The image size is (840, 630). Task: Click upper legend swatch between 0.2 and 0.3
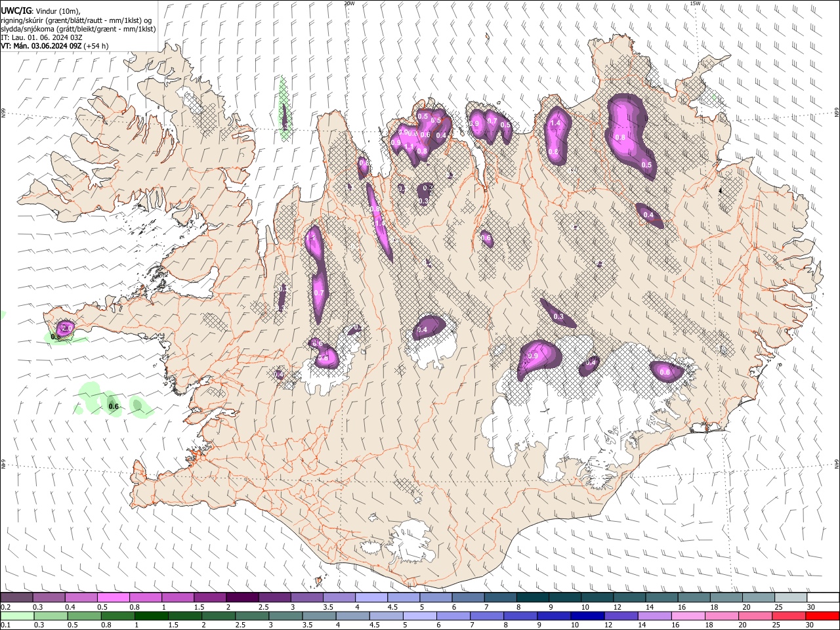click(16, 598)
